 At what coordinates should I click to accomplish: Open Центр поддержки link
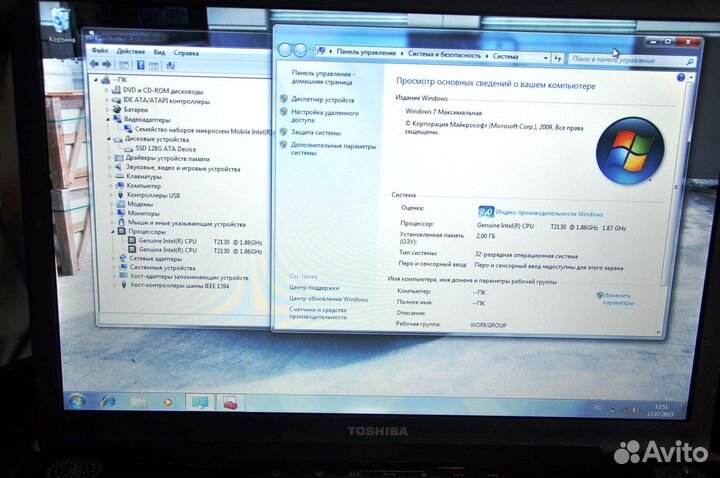click(x=314, y=287)
